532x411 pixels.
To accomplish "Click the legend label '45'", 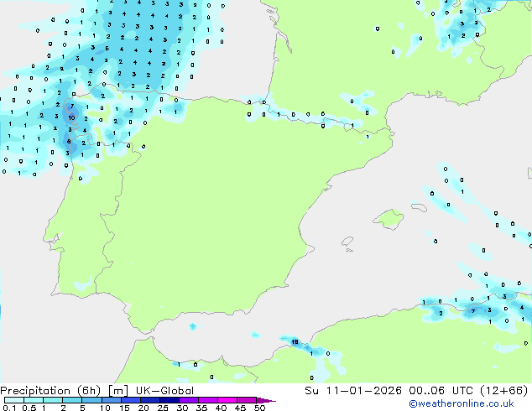I will click(x=241, y=408).
